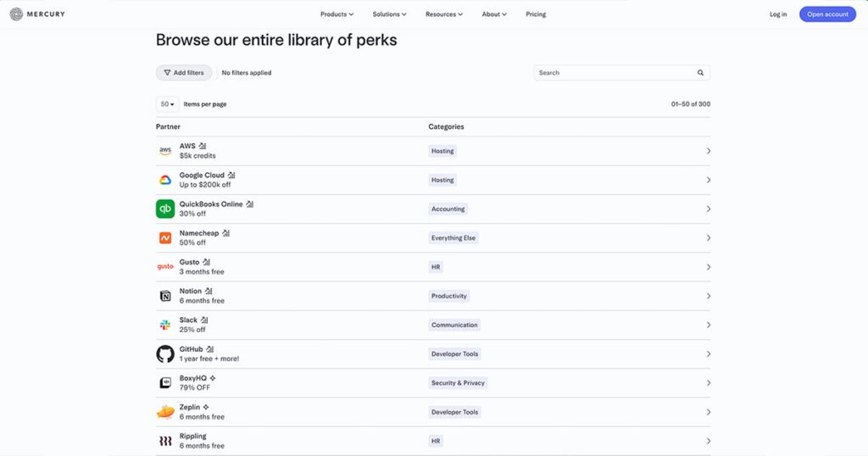Click the badge icon next to Google Cloud
The height and width of the screenshot is (456, 868).
point(231,175)
